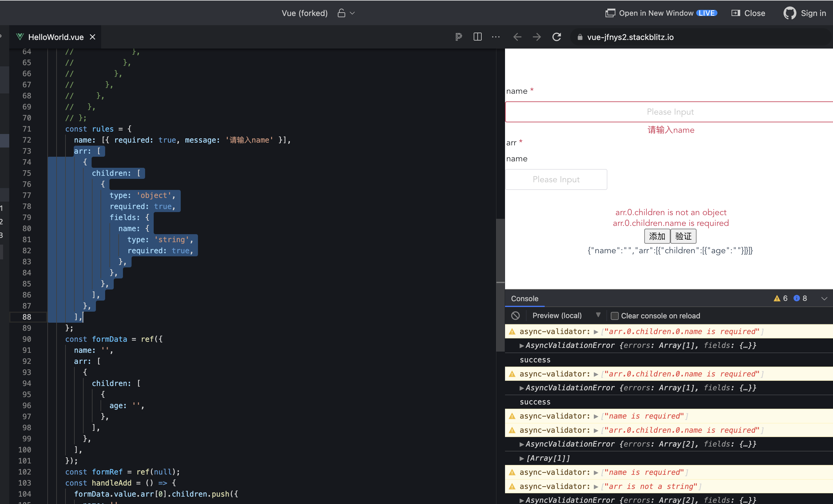This screenshot has width=833, height=504.
Task: Click line number 88 in the gutter
Action: point(27,317)
